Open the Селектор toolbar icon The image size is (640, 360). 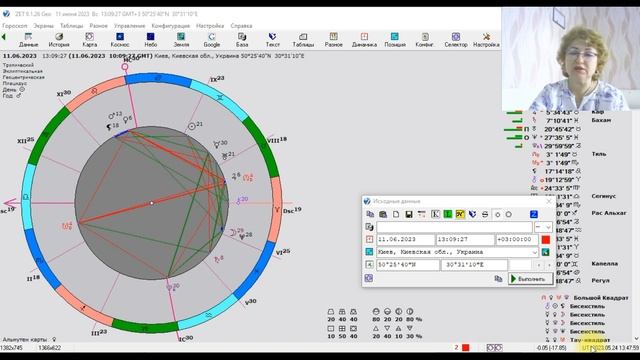coord(456,40)
